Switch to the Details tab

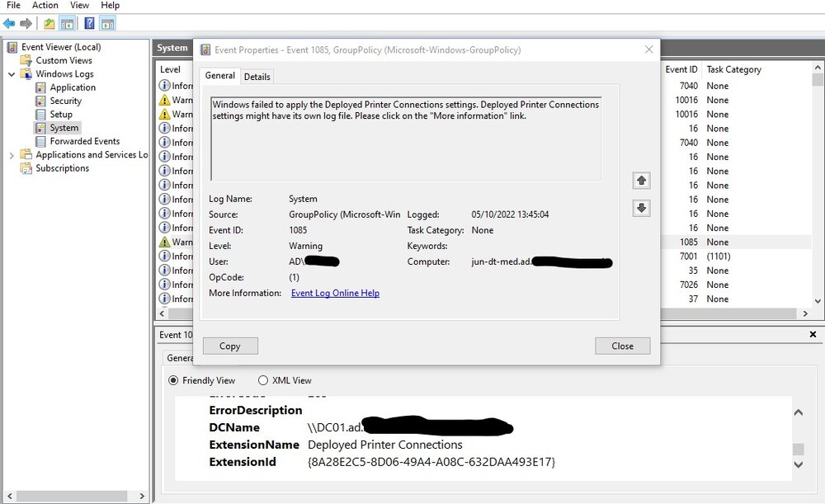click(257, 76)
